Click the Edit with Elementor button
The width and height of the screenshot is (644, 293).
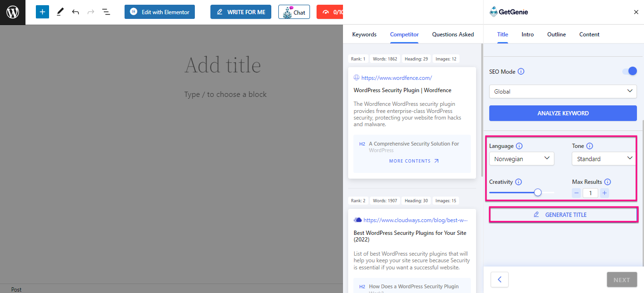159,12
